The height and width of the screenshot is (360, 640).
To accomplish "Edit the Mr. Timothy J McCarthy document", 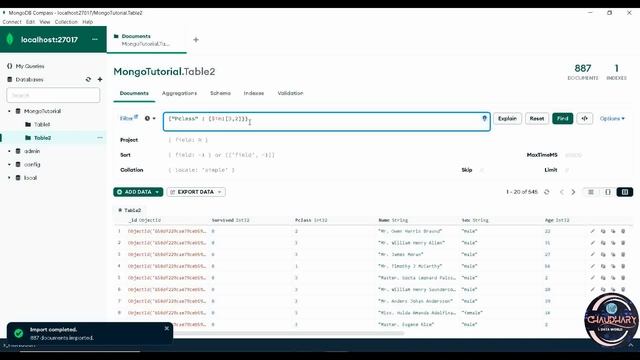I will point(592,266).
